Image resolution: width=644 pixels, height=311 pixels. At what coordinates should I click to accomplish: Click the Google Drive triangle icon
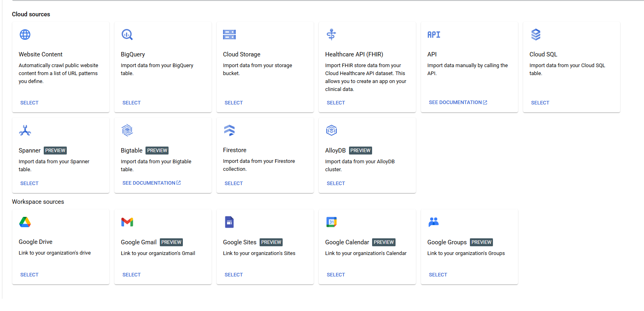pos(25,222)
